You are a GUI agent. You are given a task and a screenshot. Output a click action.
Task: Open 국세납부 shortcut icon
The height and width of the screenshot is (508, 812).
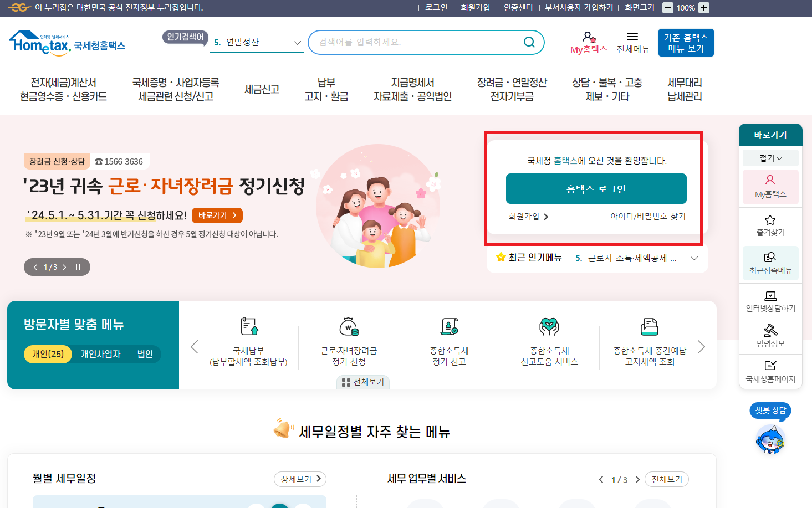(249, 326)
